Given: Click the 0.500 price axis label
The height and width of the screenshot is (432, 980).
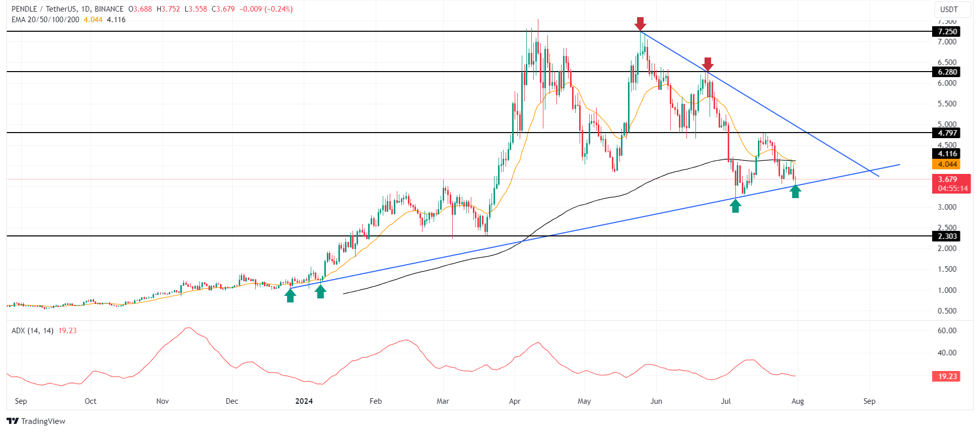Looking at the screenshot, I should point(947,311).
